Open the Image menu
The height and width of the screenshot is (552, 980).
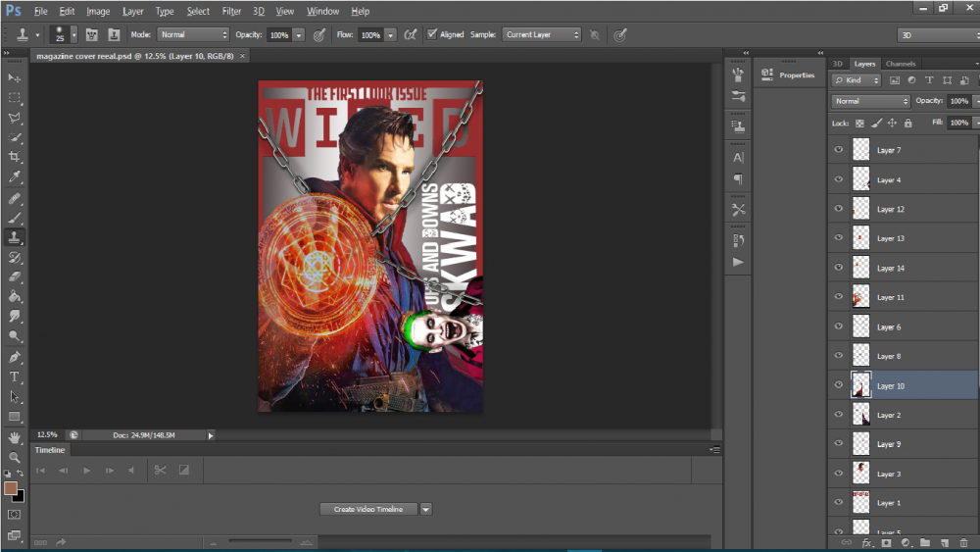pyautogui.click(x=98, y=11)
